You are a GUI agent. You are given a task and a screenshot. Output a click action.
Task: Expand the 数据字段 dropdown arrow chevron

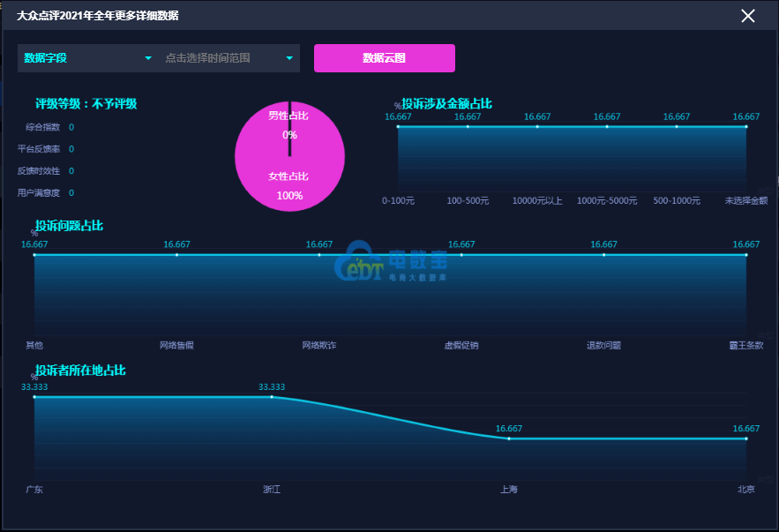click(x=146, y=57)
